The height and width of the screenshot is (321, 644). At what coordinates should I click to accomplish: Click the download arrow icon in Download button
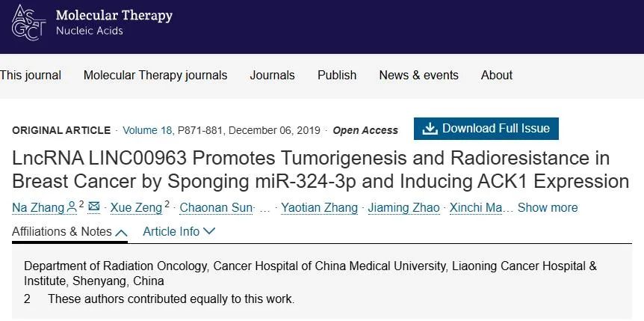(x=430, y=129)
